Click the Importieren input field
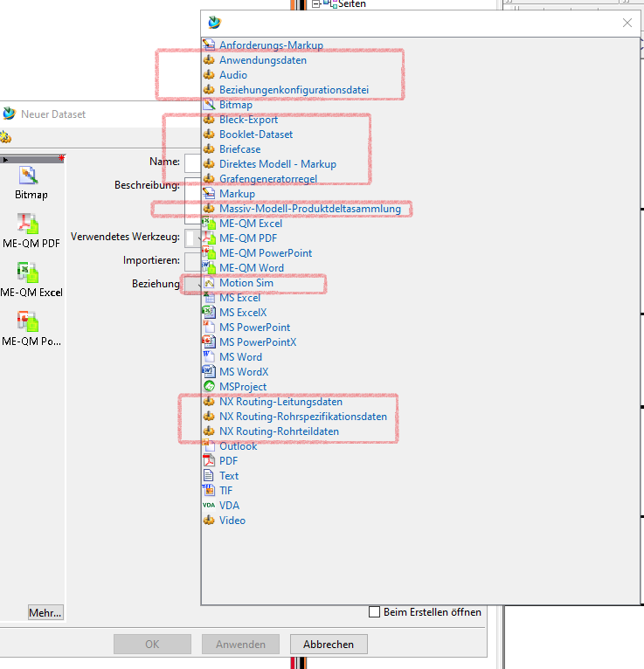 coord(193,261)
